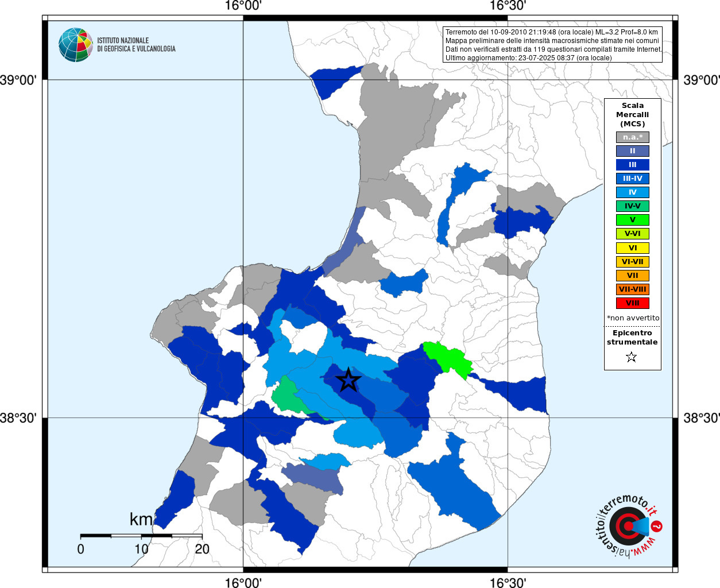Select the intensity IV legend swatch
Screen dimensions: 720x588
[633, 192]
